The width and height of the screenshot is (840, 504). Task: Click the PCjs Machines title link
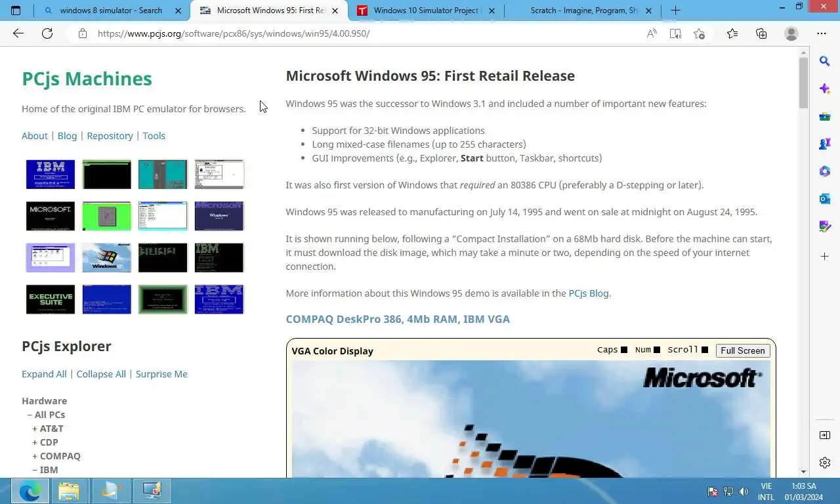point(87,79)
